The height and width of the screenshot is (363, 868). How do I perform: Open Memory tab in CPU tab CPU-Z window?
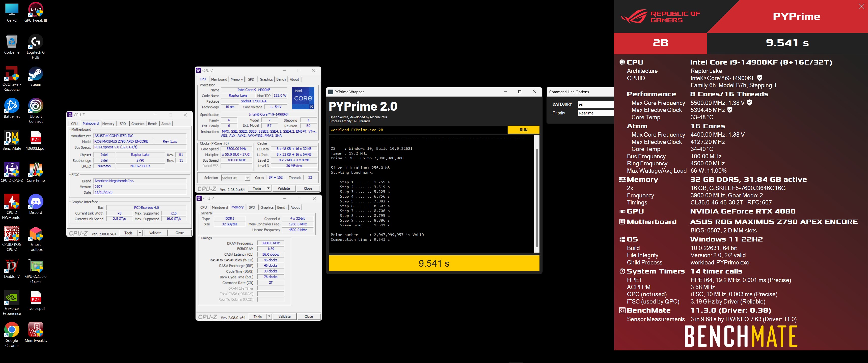pos(236,79)
